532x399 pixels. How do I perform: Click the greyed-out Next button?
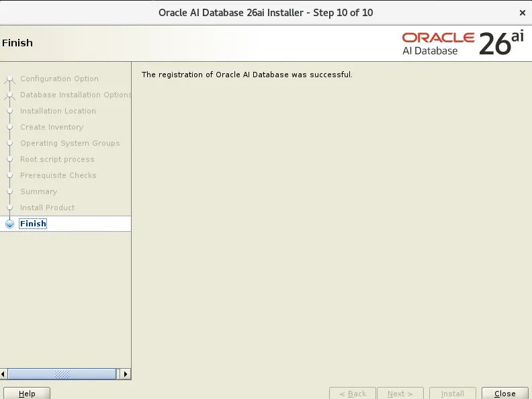pyautogui.click(x=400, y=393)
